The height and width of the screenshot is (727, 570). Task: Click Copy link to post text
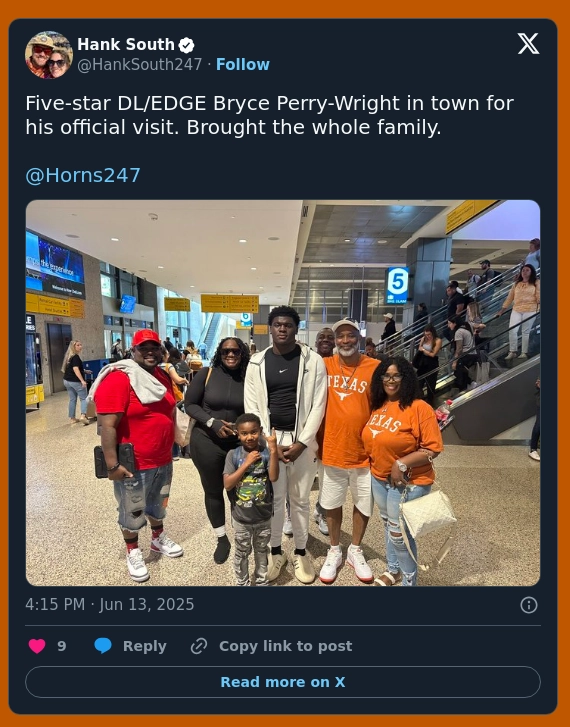[x=285, y=646]
